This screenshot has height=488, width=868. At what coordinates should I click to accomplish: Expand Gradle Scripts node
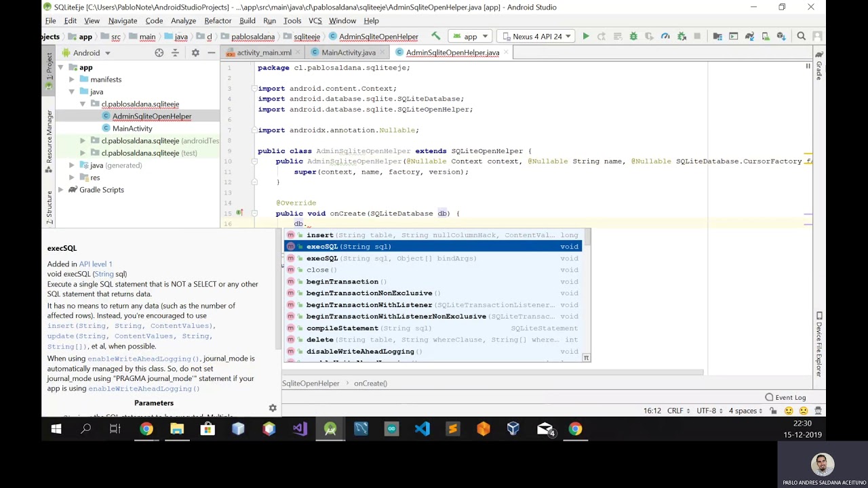point(61,190)
